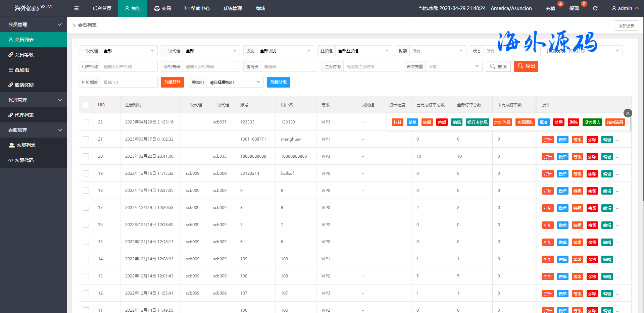Click the refresh icon in top bar
Image resolution: width=644 pixels, height=313 pixels.
[595, 8]
